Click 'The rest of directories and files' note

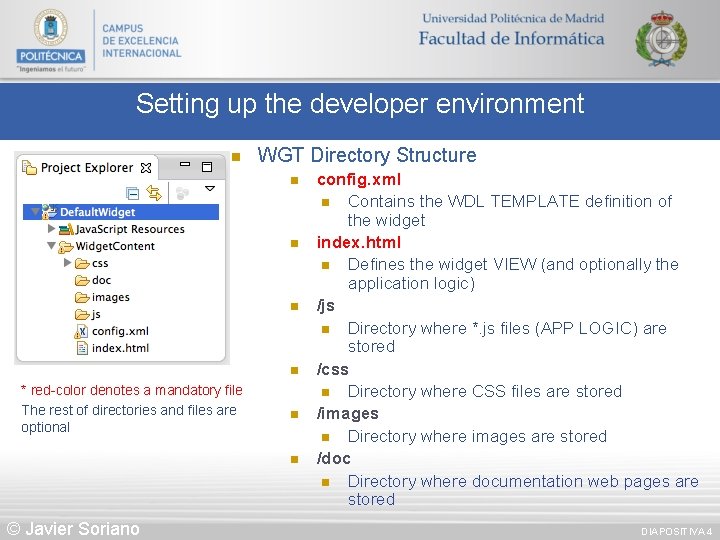pos(129,418)
